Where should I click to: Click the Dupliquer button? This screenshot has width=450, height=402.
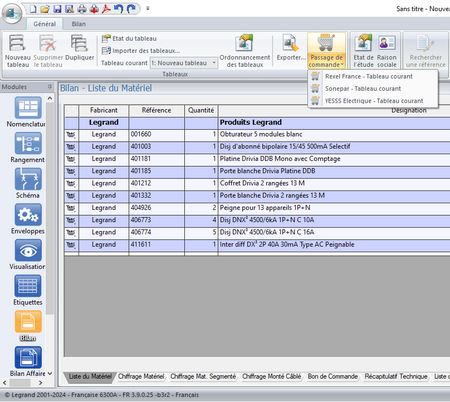click(80, 47)
